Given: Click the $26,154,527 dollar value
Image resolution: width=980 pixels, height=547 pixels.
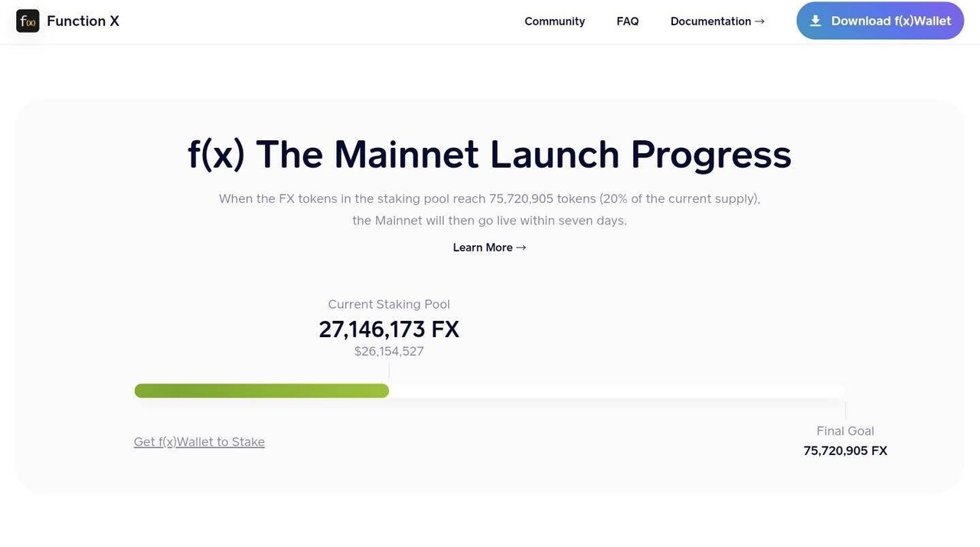Looking at the screenshot, I should tap(389, 352).
